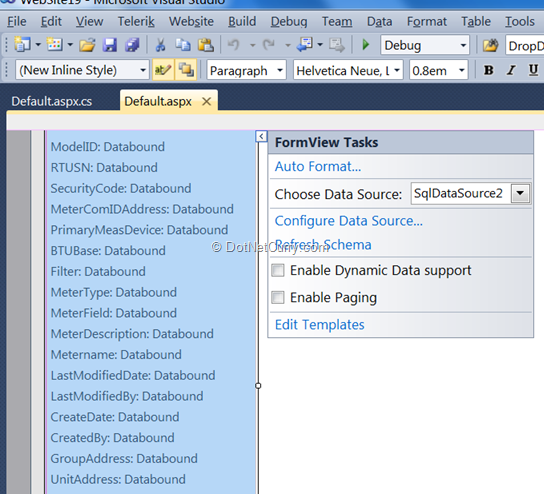544x494 pixels.
Task: Click the Reuse Existing Style icon
Action: pos(186,70)
